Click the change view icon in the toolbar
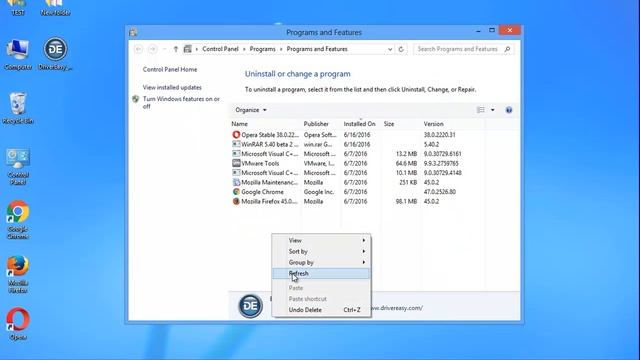Image resolution: width=640 pixels, height=360 pixels. (481, 110)
